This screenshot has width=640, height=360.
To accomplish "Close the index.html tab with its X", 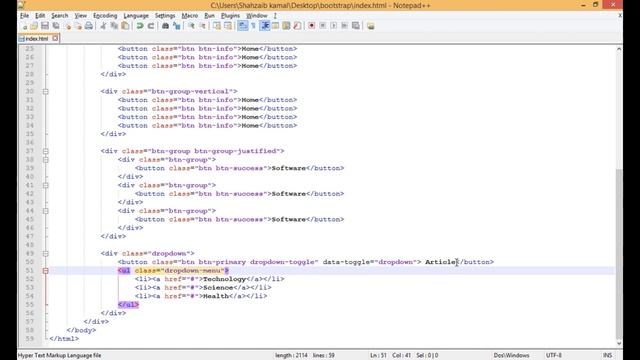I will click(x=55, y=38).
